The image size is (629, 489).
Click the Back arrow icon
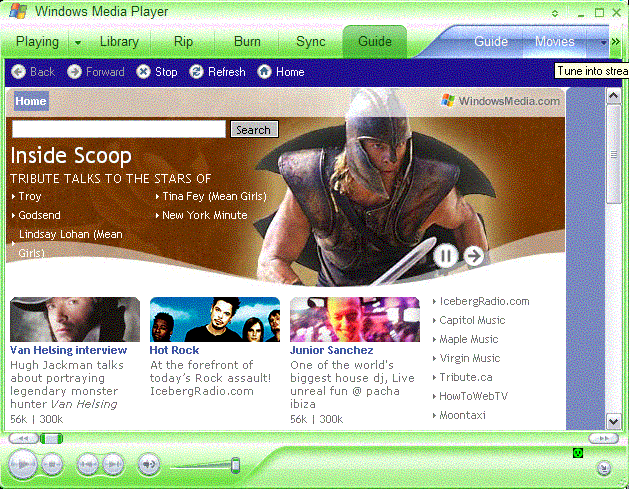18,72
